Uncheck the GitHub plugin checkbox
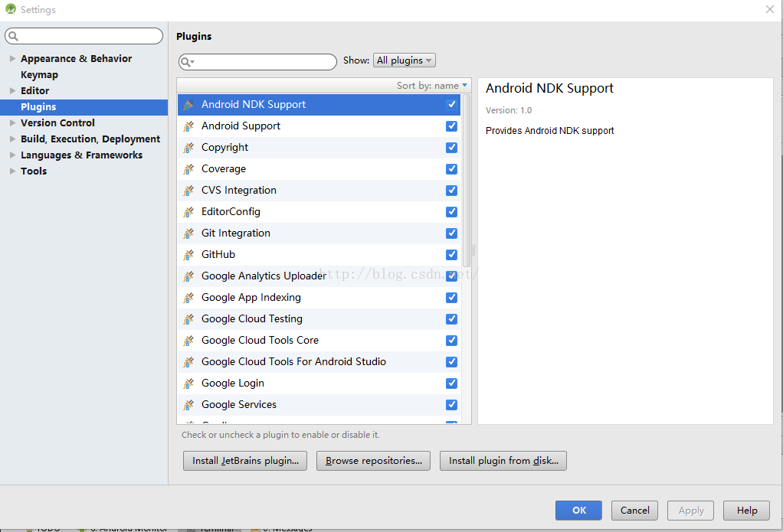Screen dimensions: 783x532 [x=451, y=255]
